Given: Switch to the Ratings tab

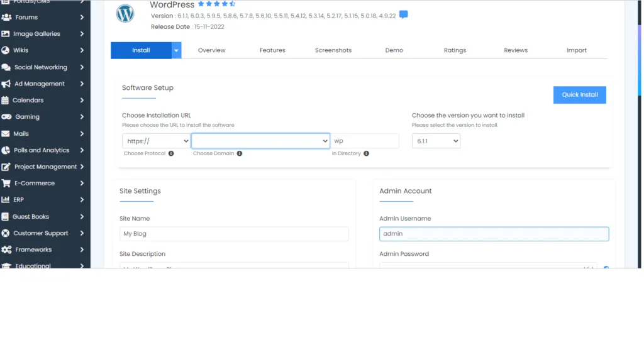Looking at the screenshot, I should click(x=455, y=50).
